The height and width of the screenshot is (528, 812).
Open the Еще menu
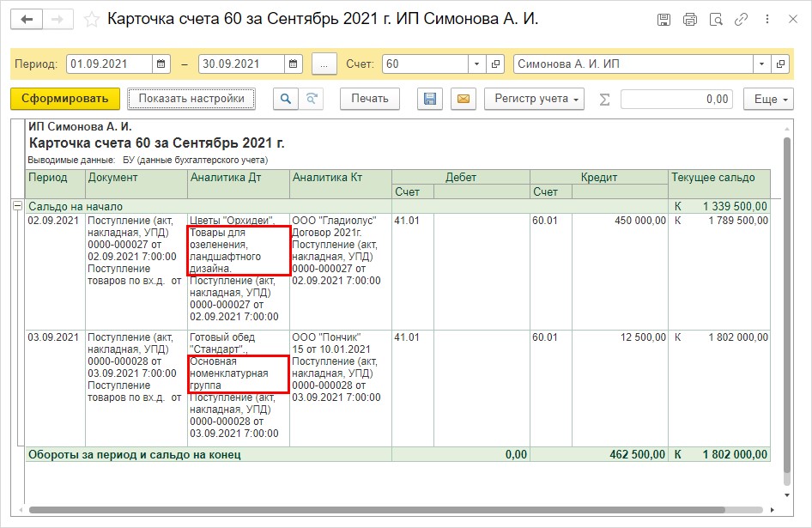click(768, 99)
